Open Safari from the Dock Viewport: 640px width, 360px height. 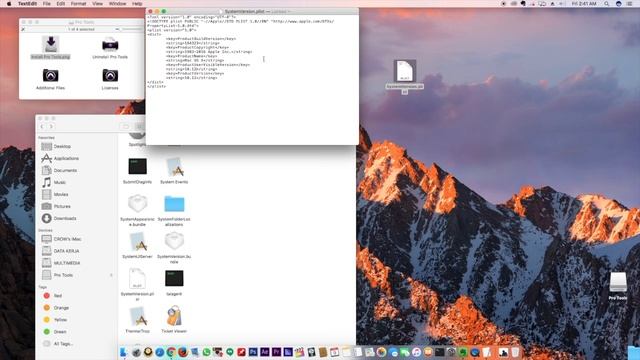160,352
